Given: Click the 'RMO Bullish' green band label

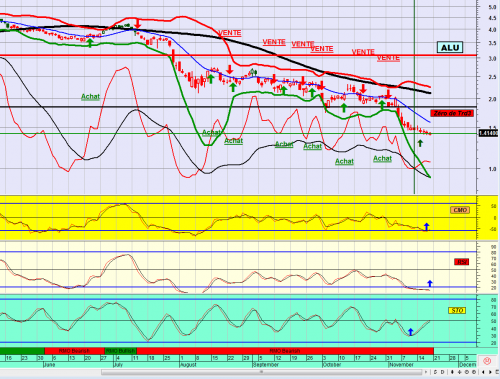Looking at the screenshot, I should click(x=120, y=351).
